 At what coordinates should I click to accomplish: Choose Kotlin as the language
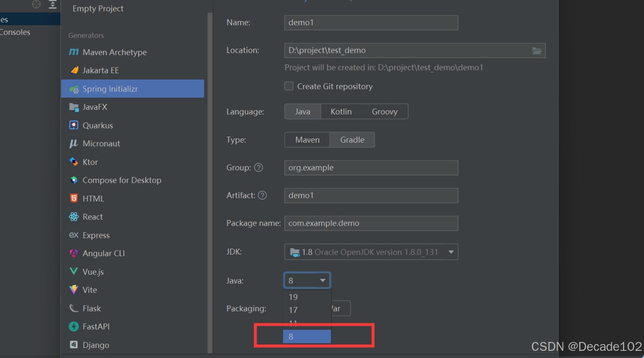341,111
